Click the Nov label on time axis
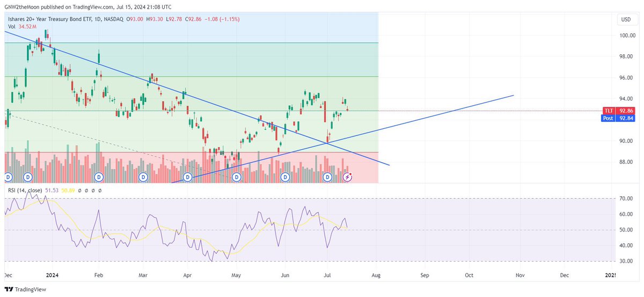 click(519, 275)
